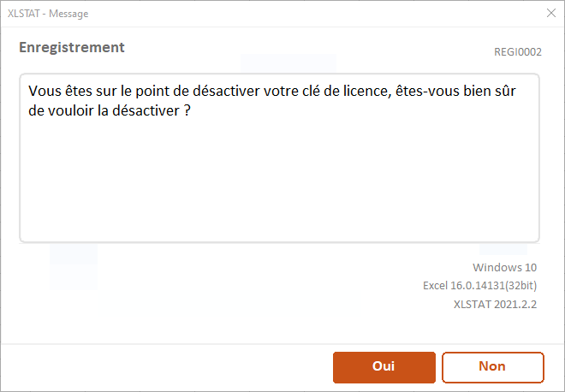Click the Excel 16.0.14131(32bit) version text
565x392 pixels.
coord(479,285)
